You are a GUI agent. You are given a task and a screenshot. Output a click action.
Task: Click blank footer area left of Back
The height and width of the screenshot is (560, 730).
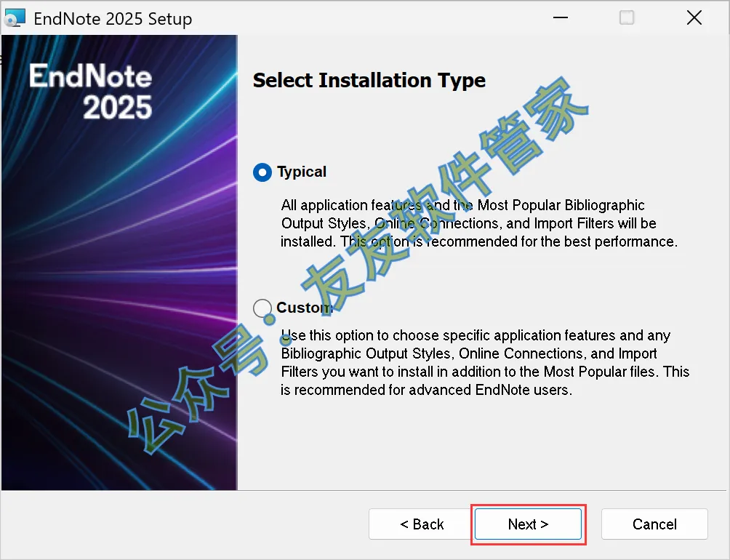[182, 524]
